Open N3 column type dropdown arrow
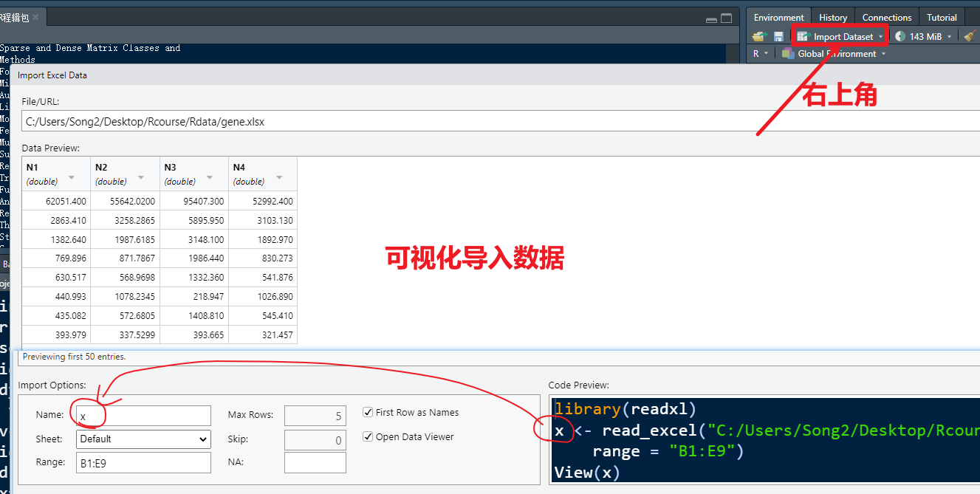The width and height of the screenshot is (980, 494). tap(210, 178)
